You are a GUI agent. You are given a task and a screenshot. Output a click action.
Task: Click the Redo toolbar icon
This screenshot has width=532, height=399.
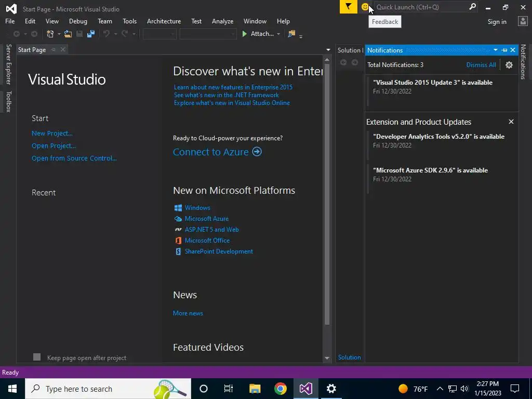click(125, 34)
